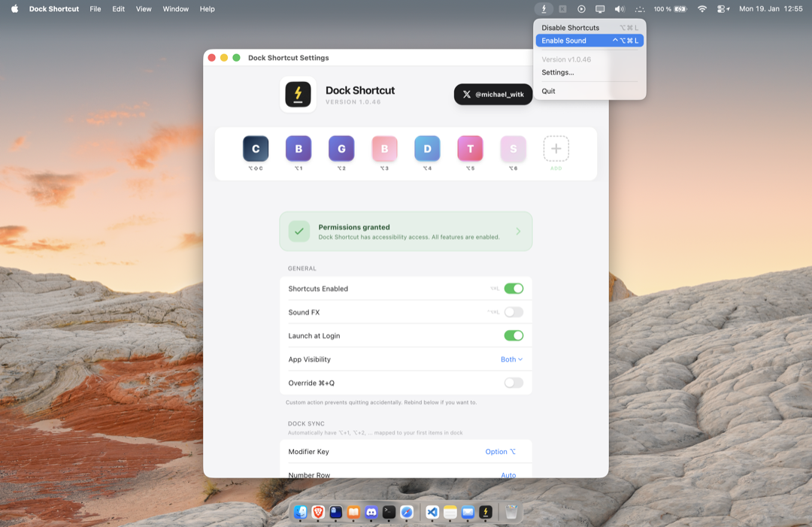The image size is (812, 527).
Task: Select the blue D shortcut icon
Action: click(427, 149)
